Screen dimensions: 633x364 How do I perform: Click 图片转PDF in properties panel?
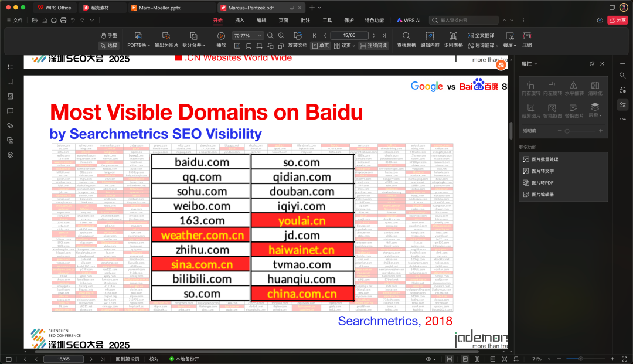(x=538, y=183)
